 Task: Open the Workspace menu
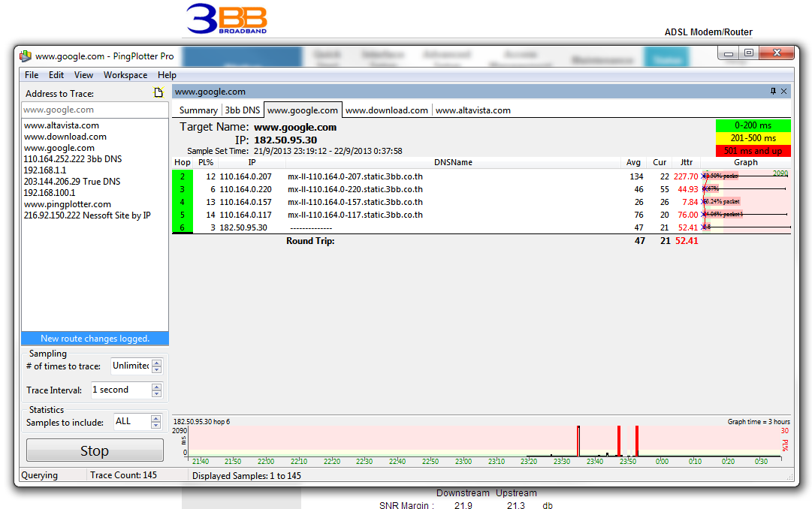pos(125,75)
